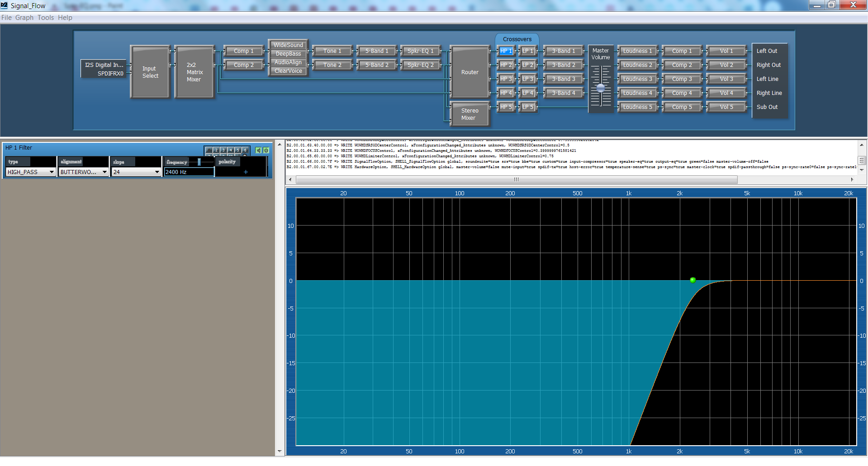This screenshot has width=868, height=466.
Task: Open the WideSound module
Action: tap(288, 45)
